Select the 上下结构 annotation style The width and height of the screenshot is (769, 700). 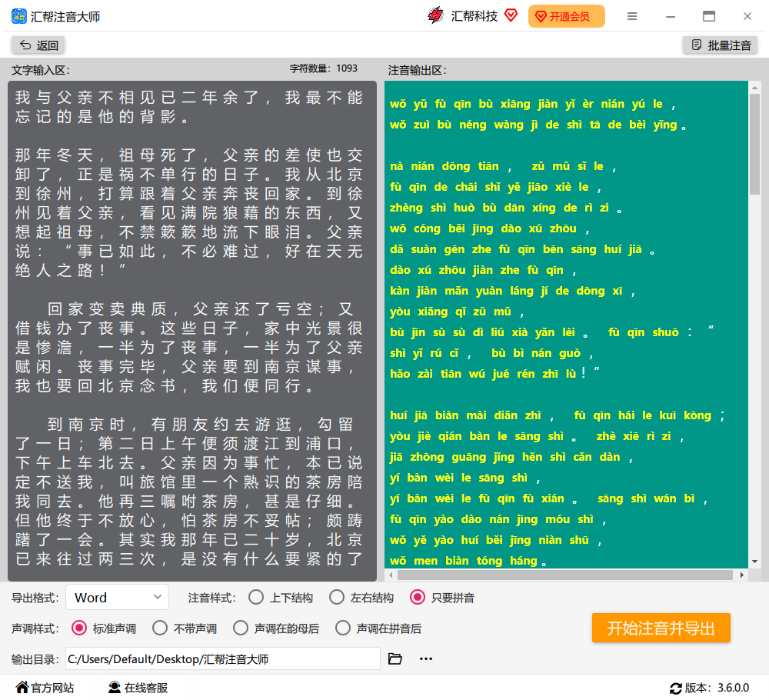pos(281,598)
